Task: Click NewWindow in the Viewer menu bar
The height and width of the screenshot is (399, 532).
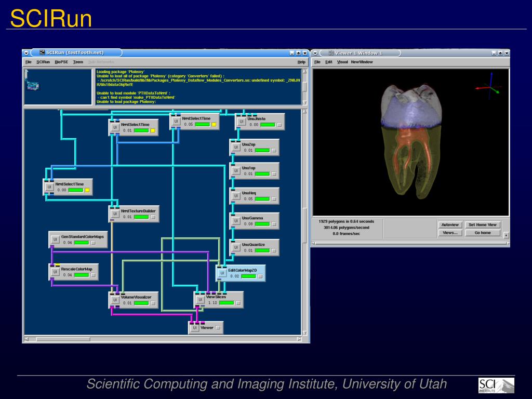Action: coord(362,62)
